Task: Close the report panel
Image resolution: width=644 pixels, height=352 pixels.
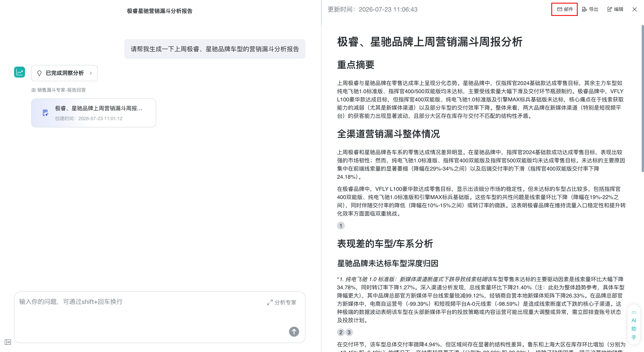Action: [x=634, y=9]
